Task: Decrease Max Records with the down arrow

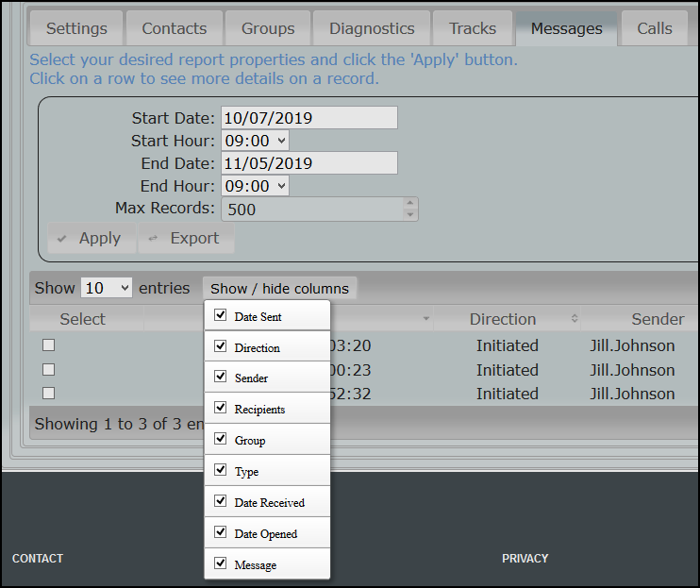Action: [409, 214]
